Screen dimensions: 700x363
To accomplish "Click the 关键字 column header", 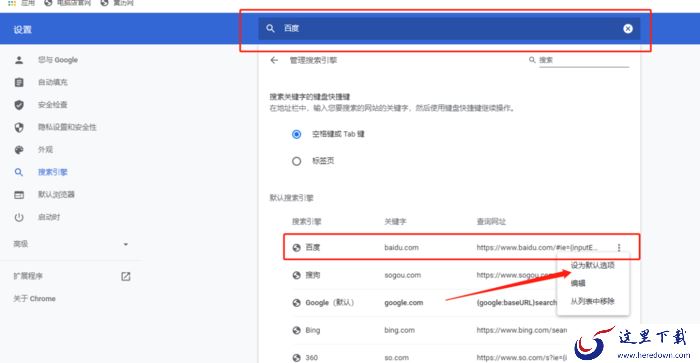I will pyautogui.click(x=395, y=221).
